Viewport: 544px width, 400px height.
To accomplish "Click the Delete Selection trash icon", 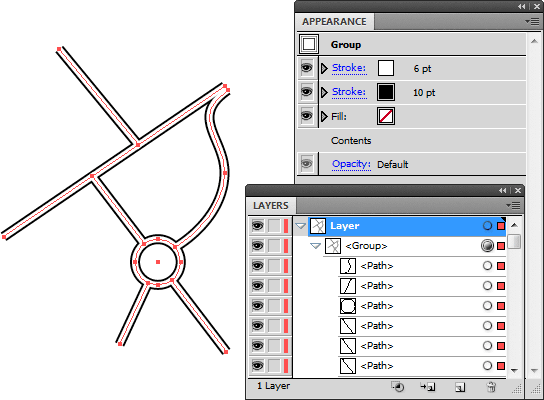I will (491, 387).
